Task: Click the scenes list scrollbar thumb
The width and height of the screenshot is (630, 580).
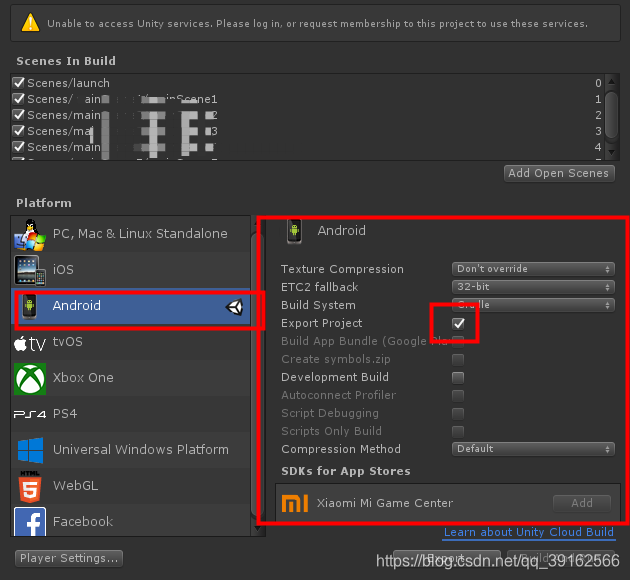Action: (x=612, y=115)
